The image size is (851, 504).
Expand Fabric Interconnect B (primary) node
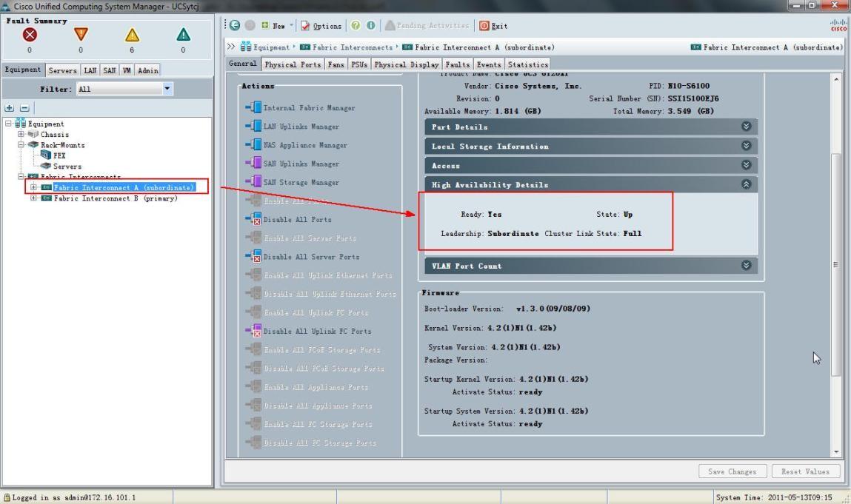33,198
